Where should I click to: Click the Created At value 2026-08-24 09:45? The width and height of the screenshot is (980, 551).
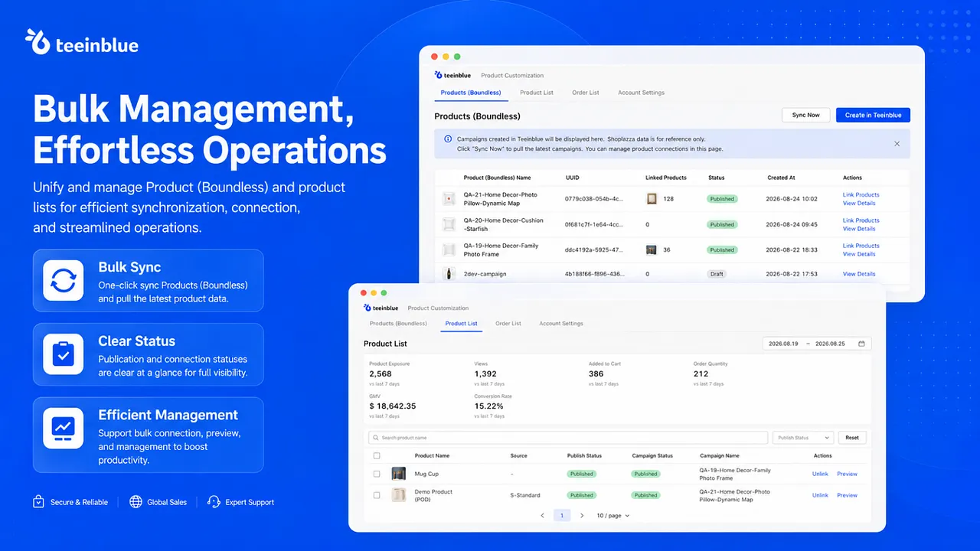pos(791,224)
